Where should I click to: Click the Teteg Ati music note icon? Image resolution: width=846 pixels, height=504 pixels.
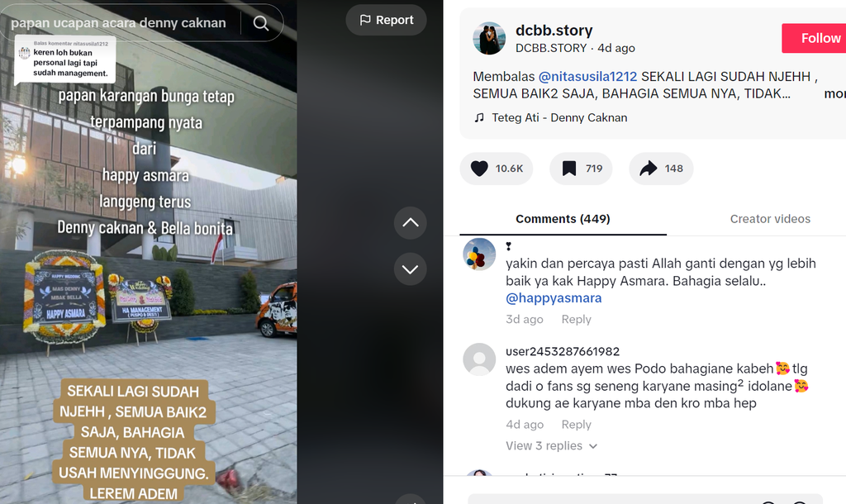479,117
